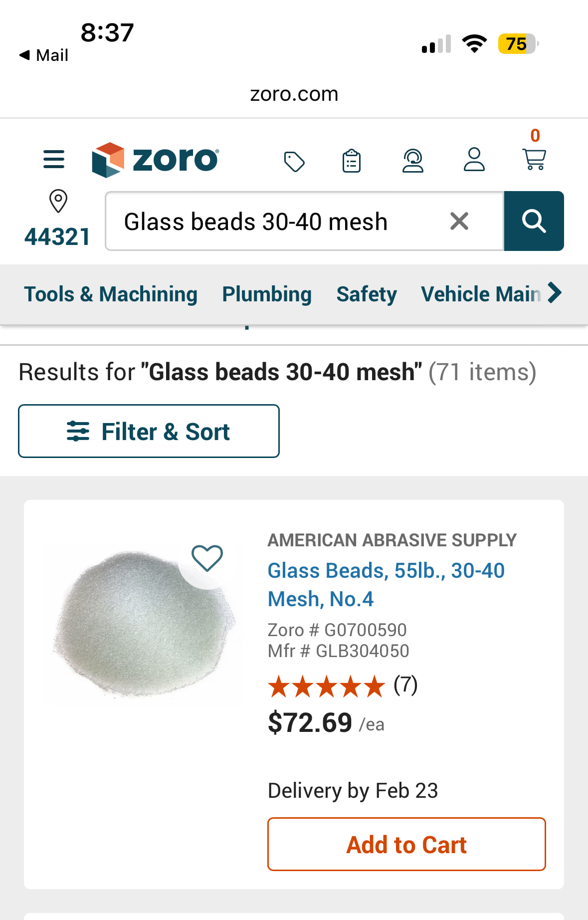Tap the Zoro logo
Viewport: 588px width, 920px height.
pos(155,160)
